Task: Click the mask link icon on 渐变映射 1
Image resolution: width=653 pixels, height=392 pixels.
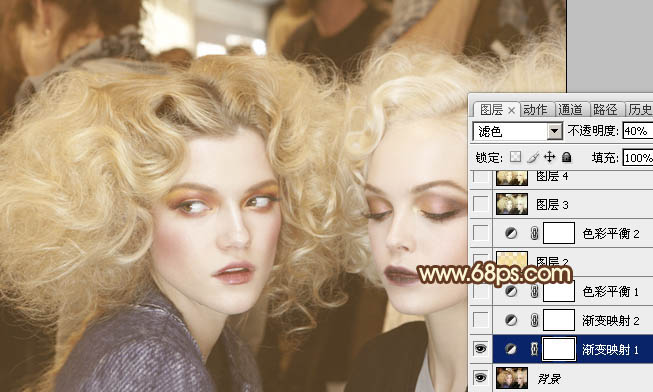Action: 534,349
